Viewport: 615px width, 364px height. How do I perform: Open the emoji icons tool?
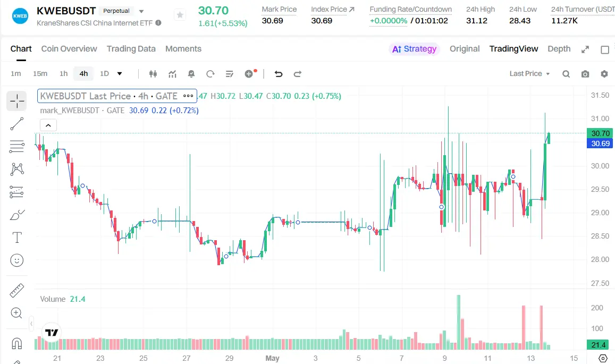(17, 260)
